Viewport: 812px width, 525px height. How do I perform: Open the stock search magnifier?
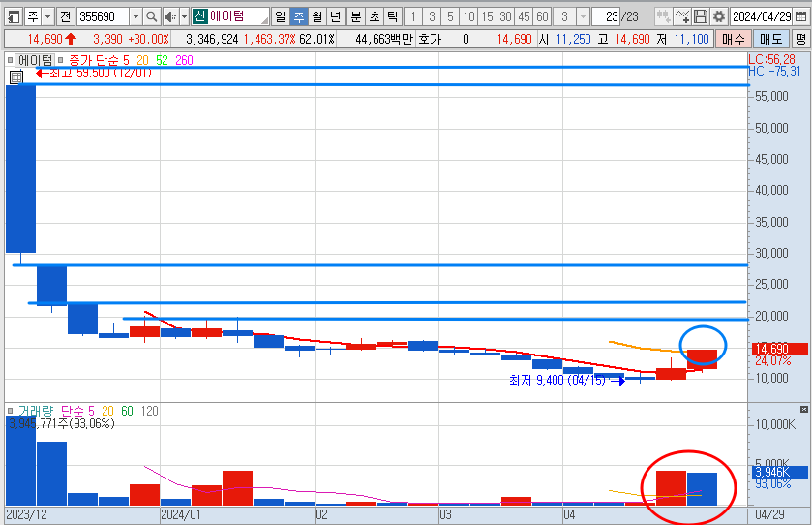click(x=151, y=17)
